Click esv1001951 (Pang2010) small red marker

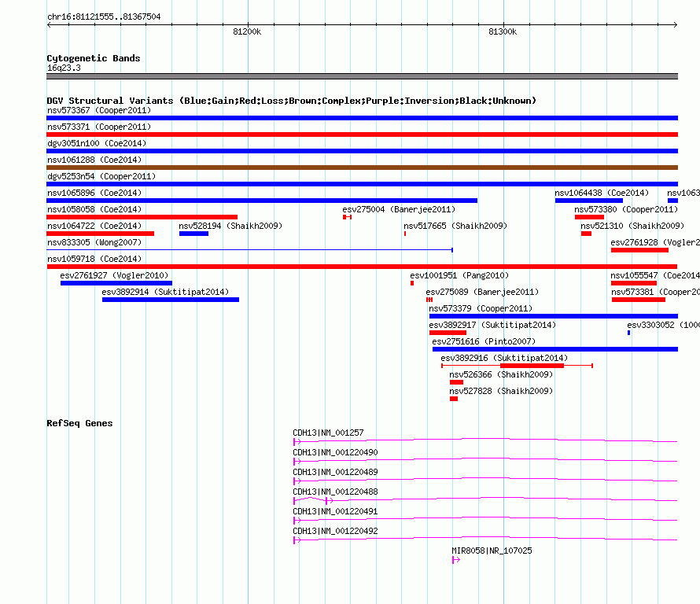click(x=412, y=283)
